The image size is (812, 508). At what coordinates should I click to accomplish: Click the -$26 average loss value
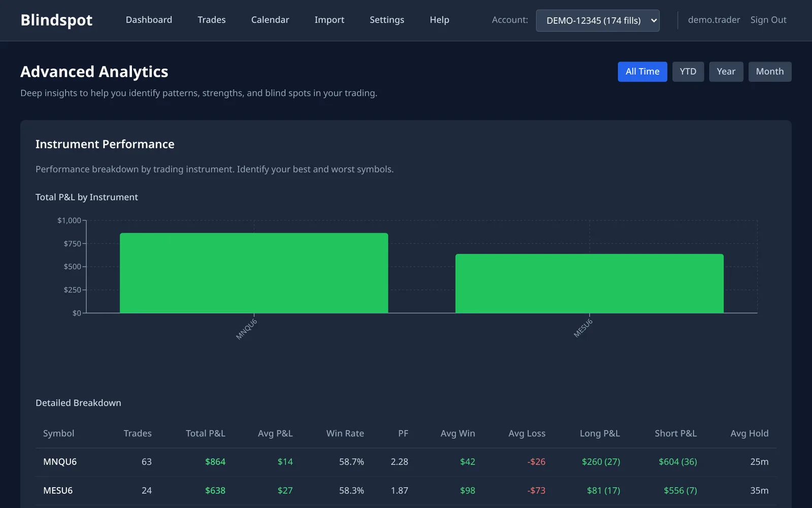coord(536,462)
